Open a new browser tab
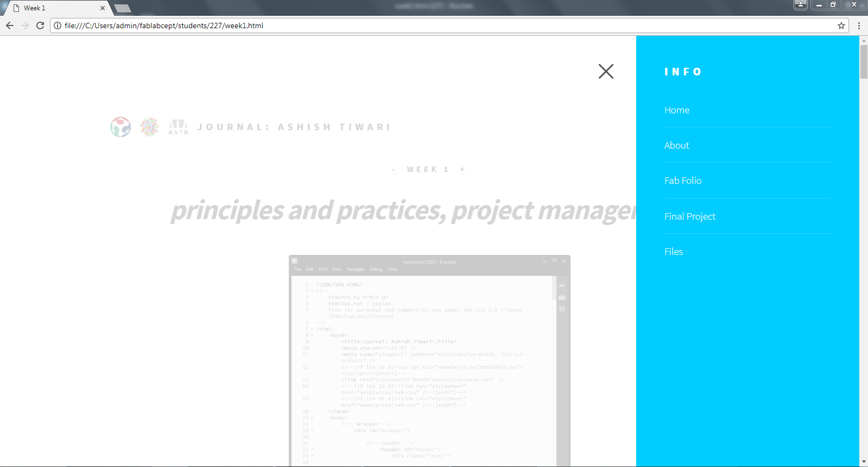This screenshot has height=467, width=868. 123,8
